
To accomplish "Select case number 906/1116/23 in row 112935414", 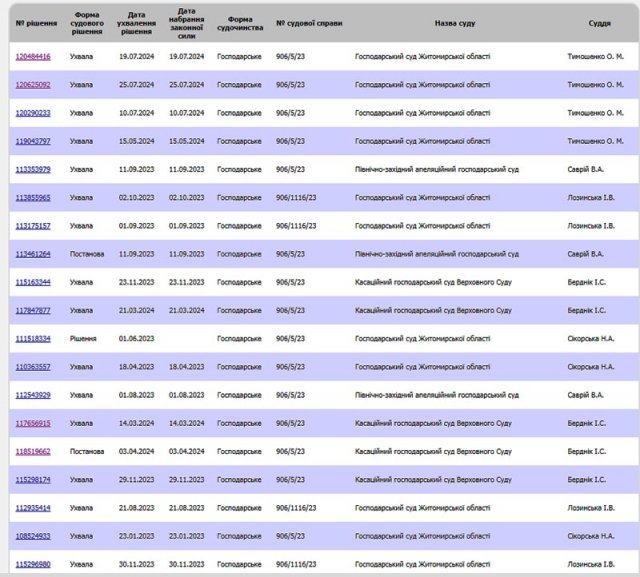I will coord(296,508).
